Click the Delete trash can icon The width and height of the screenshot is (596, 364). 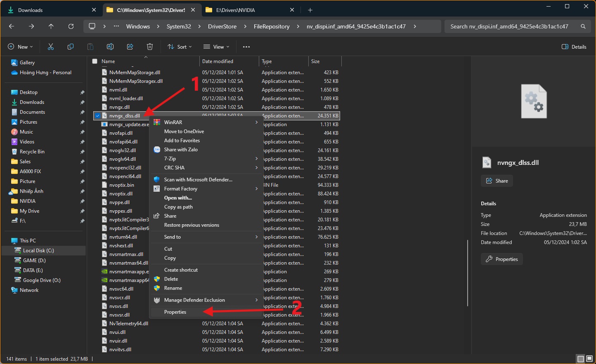(150, 47)
